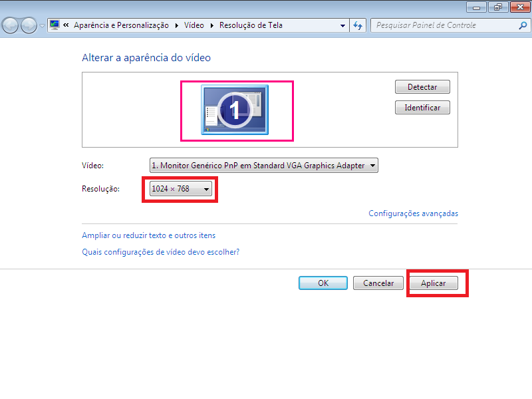532x399 pixels.
Task: Open the Resolução 1024 × 768 dropdown
Action: point(180,189)
